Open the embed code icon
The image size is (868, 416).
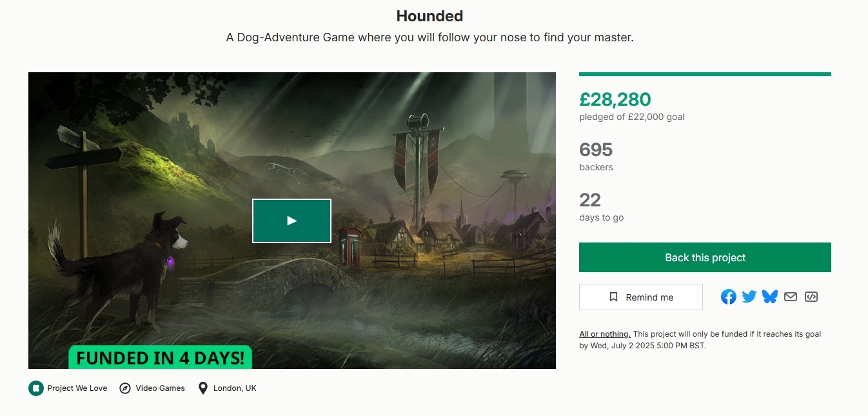coord(811,297)
